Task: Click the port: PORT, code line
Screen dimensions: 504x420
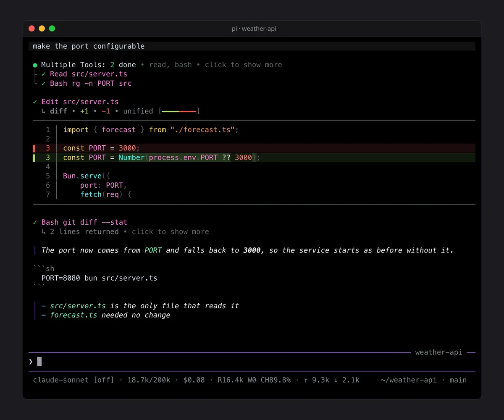Action: (104, 185)
